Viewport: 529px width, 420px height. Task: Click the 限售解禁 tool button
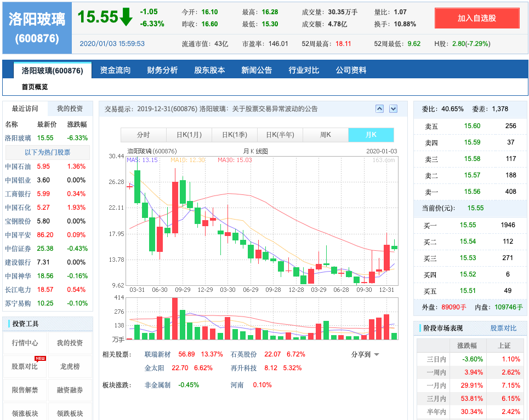pos(25,390)
